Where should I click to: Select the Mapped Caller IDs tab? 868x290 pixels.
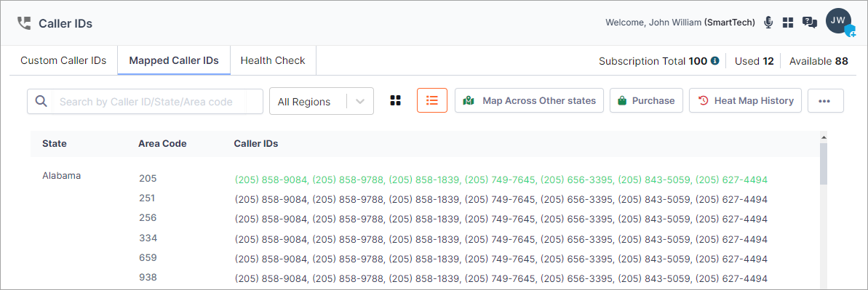(x=174, y=61)
